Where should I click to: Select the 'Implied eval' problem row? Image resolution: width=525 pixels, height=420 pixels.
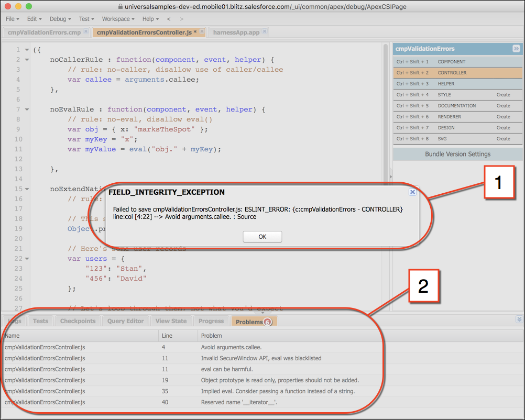(x=262, y=392)
